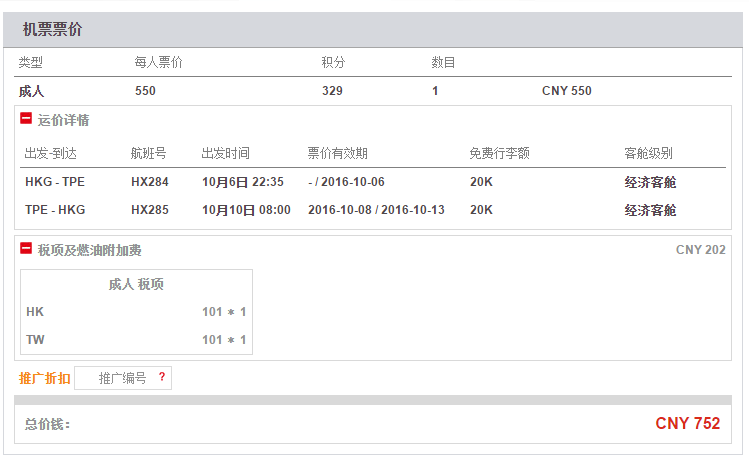The height and width of the screenshot is (462, 749).
Task: Select the HX284 flight number
Action: (150, 182)
